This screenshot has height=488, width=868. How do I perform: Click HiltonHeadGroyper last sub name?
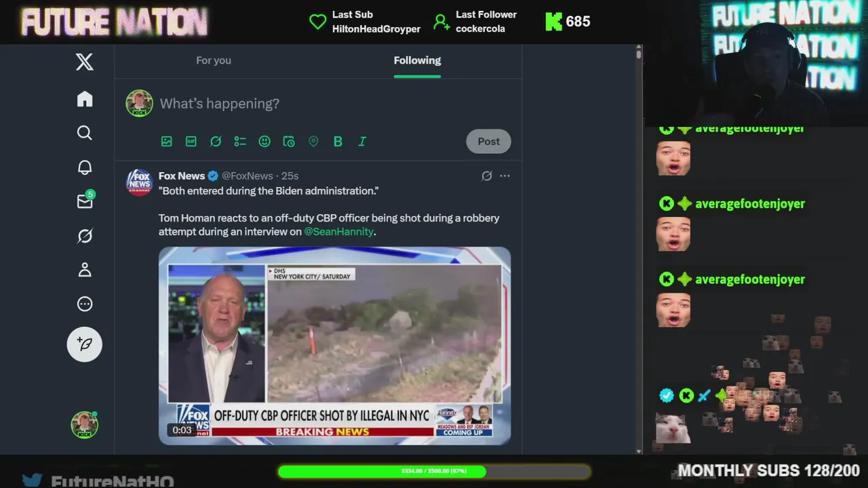coord(376,29)
